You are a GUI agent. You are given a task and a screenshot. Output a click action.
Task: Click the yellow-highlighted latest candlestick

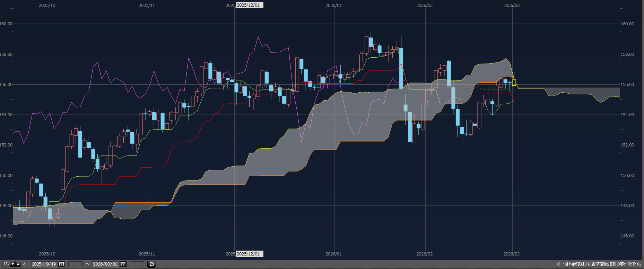click(514, 83)
